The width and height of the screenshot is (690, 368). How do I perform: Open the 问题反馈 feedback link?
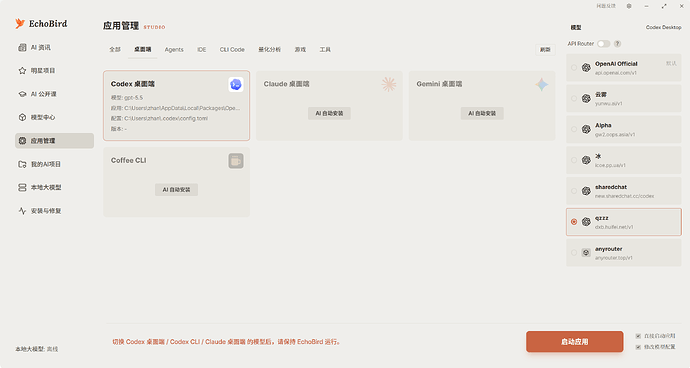[606, 6]
